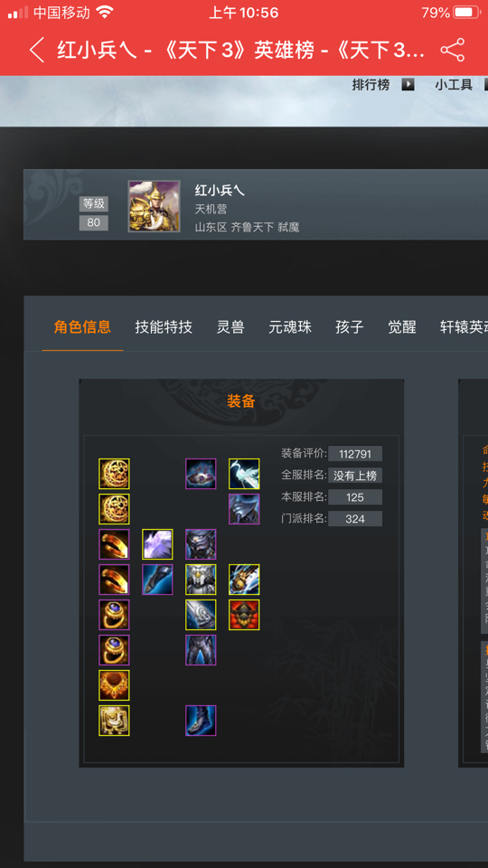488x868 pixels.
Task: Click the leg armor pants icon
Action: coord(201,650)
